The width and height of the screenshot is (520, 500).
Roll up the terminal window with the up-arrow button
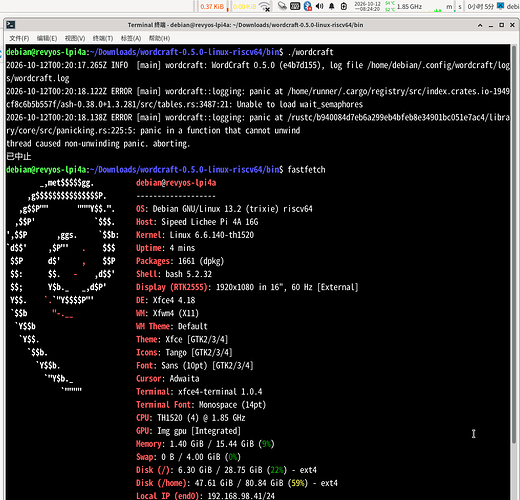click(480, 25)
